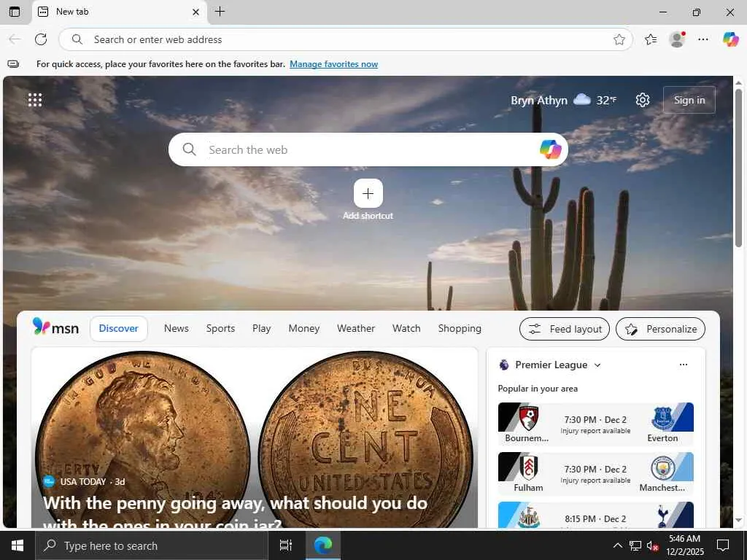This screenshot has width=747, height=560.
Task: Close the New tab tab
Action: point(196,12)
